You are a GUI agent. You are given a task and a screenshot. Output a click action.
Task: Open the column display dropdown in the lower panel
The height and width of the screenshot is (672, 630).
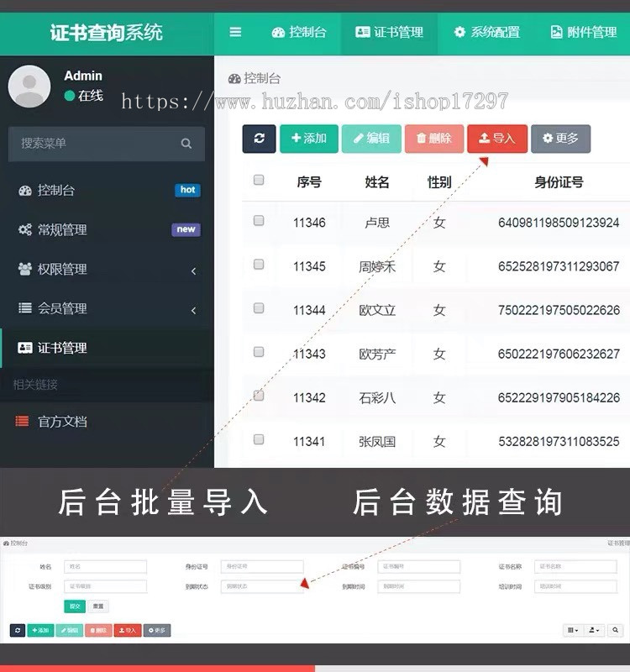pyautogui.click(x=573, y=630)
